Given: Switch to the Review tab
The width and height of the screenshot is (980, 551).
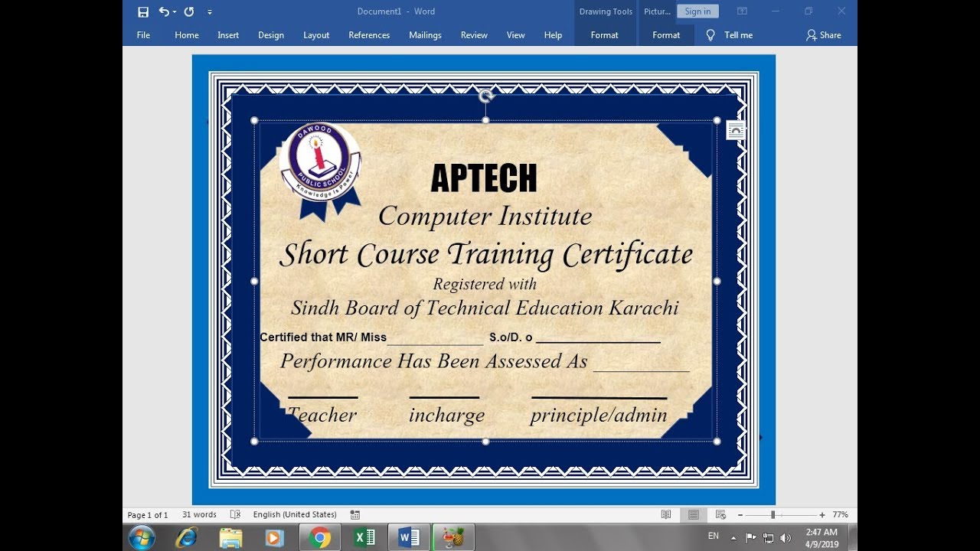Looking at the screenshot, I should (474, 35).
